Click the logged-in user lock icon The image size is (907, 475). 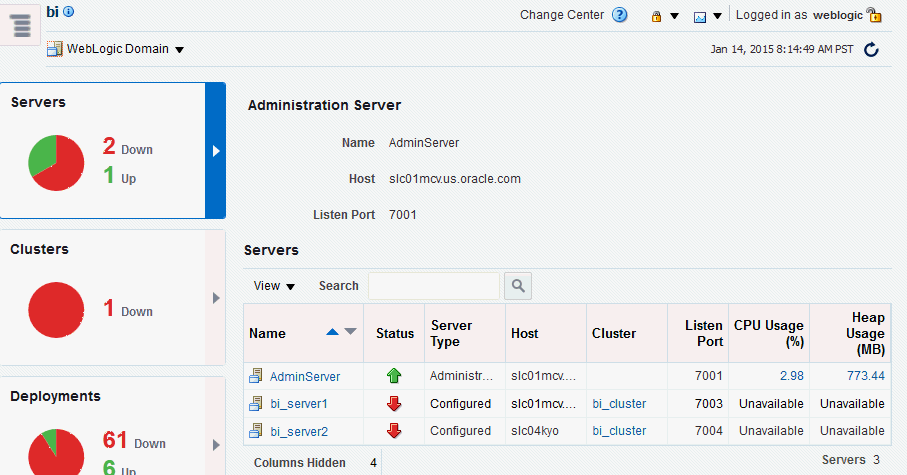click(874, 15)
